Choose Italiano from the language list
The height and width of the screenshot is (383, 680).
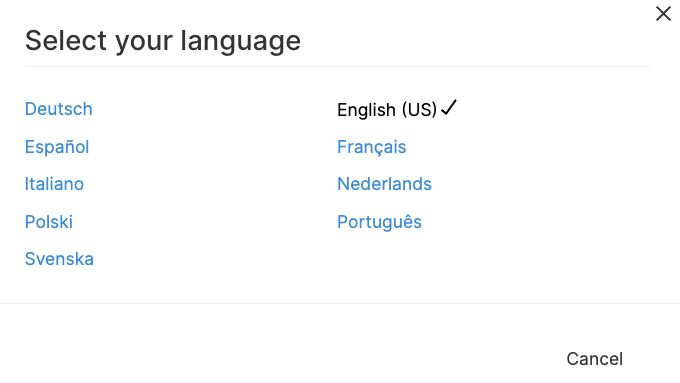click(54, 184)
